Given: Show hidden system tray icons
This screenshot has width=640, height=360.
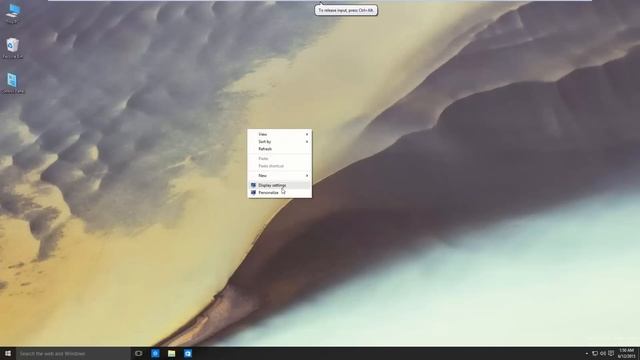Looking at the screenshot, I should coord(587,353).
